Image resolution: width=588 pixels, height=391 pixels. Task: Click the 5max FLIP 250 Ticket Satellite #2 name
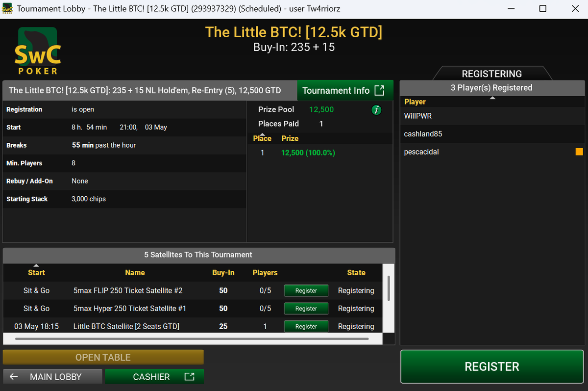coord(128,291)
